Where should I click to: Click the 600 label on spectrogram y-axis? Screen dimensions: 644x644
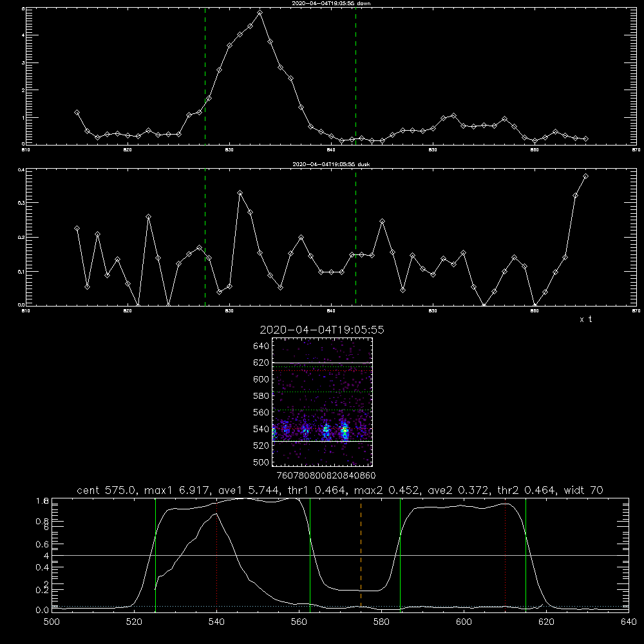[x=261, y=379]
